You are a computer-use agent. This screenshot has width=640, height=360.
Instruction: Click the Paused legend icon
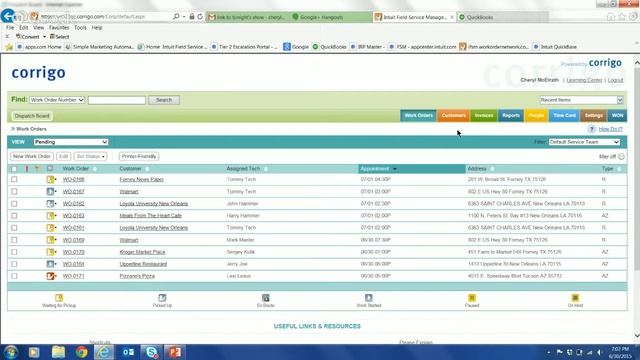tap(472, 298)
